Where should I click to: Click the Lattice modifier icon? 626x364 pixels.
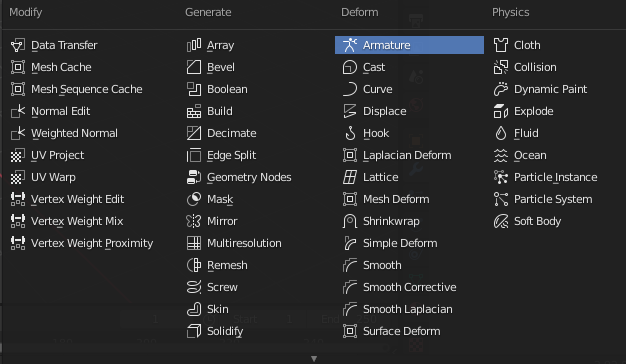point(350,177)
